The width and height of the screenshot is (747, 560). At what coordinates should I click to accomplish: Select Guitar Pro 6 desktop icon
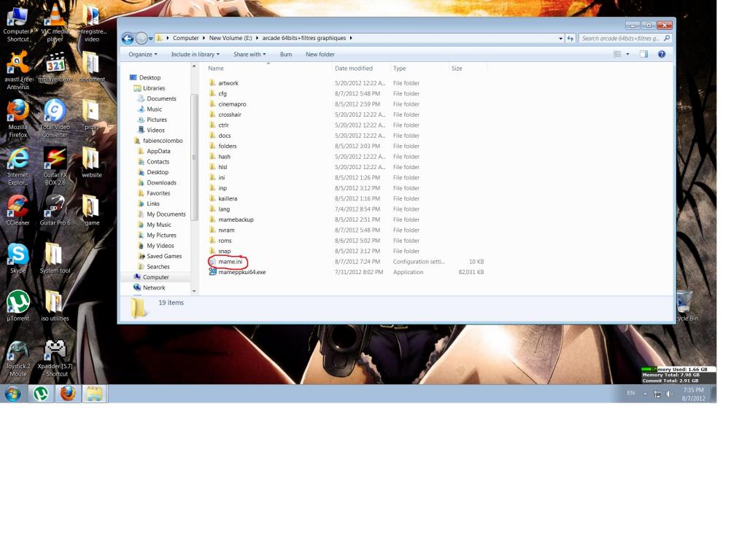pos(55,210)
